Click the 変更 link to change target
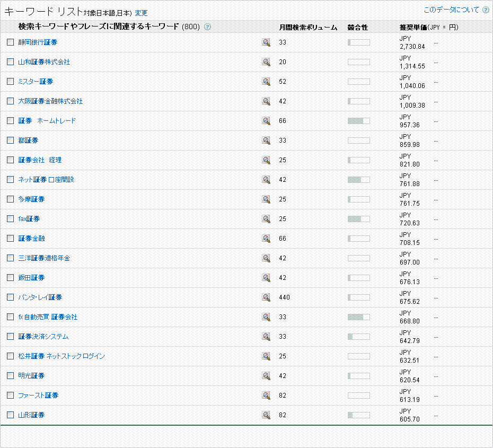Screen dimensions: 493x448 click(141, 13)
